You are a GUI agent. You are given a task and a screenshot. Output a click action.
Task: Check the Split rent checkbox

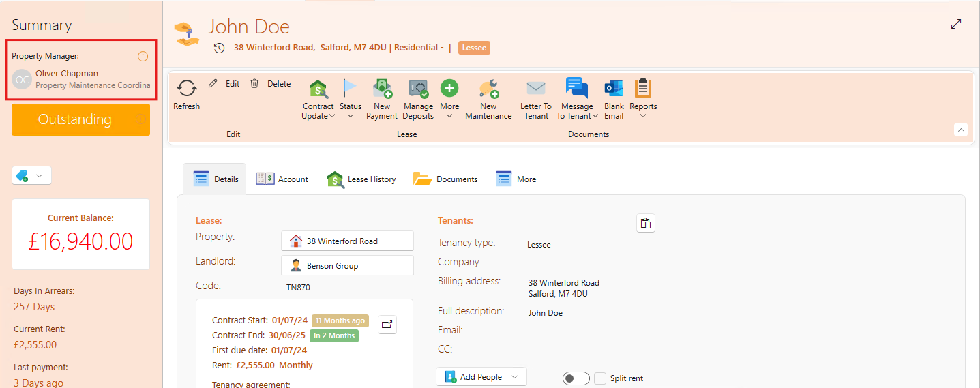point(600,378)
